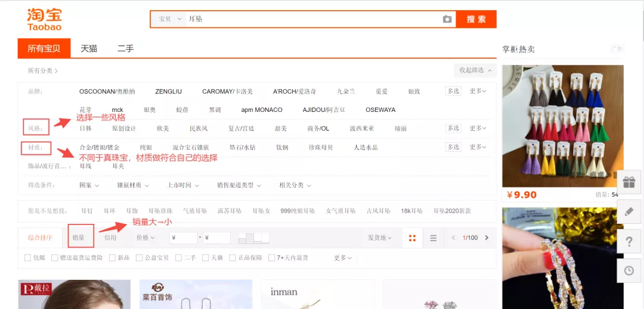
Task: Click 多选 in the 风格 row
Action: pyautogui.click(x=453, y=128)
